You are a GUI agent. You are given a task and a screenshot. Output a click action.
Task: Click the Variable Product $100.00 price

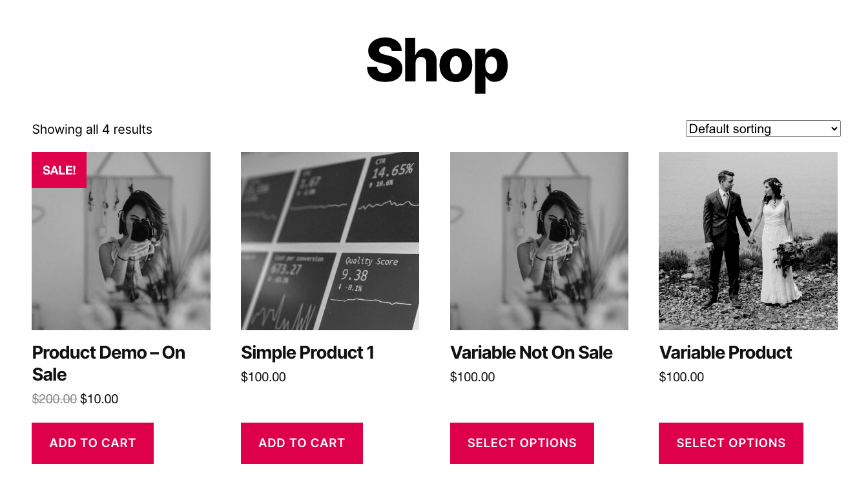[681, 377]
